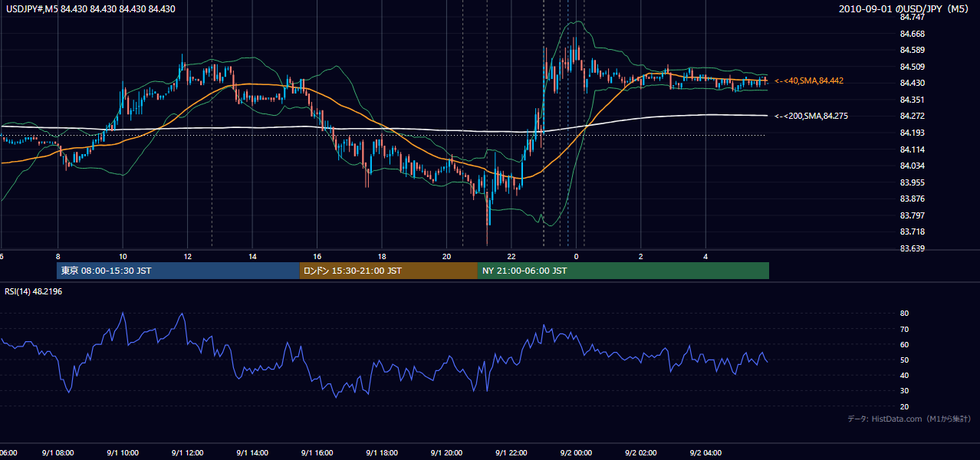980x460 pixels.
Task: Click RSI axis level 30
Action: [x=904, y=391]
